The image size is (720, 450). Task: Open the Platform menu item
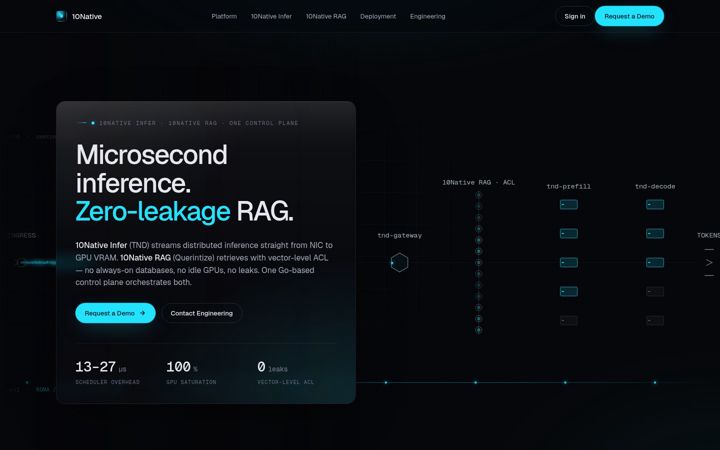pos(224,16)
